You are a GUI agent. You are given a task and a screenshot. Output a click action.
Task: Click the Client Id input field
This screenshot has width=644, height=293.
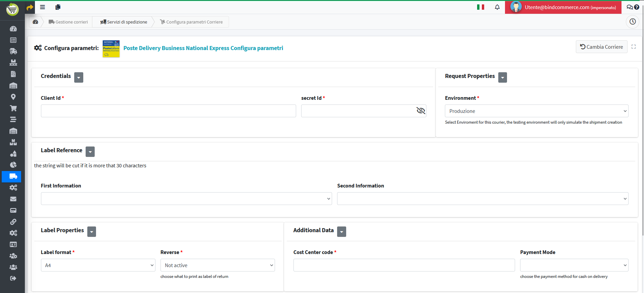coord(168,111)
